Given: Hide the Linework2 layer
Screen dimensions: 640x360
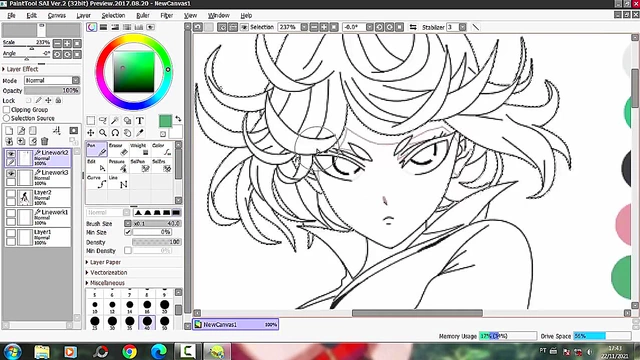Looking at the screenshot, I should coord(11,154).
